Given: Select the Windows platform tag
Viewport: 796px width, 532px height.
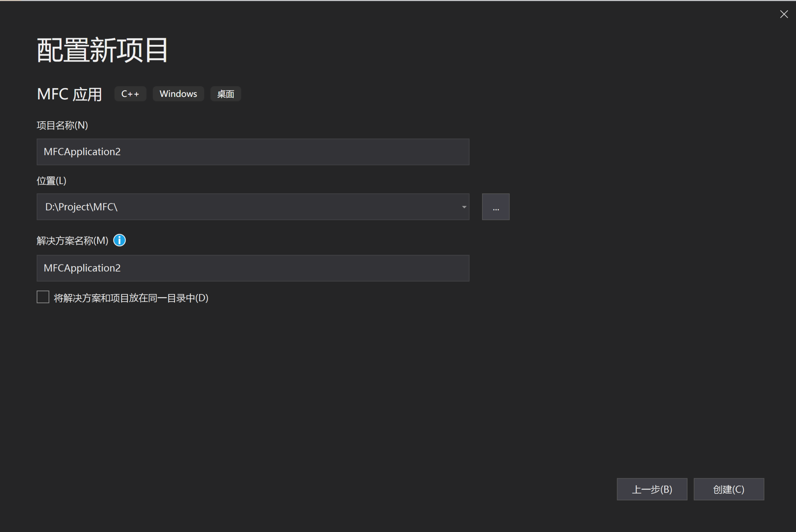Looking at the screenshot, I should click(x=178, y=94).
